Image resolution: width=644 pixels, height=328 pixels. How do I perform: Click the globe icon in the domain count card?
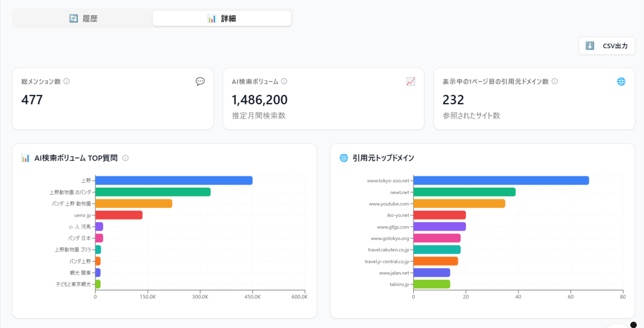pos(621,81)
